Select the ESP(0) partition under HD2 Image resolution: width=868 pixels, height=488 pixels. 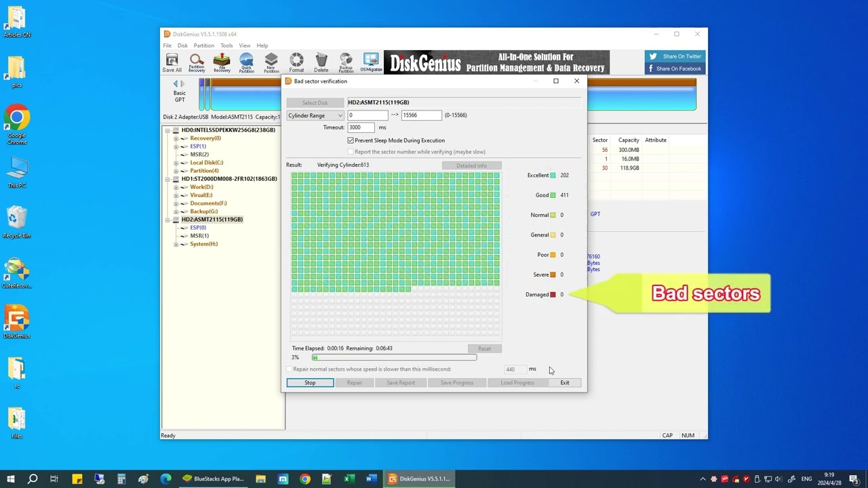198,228
